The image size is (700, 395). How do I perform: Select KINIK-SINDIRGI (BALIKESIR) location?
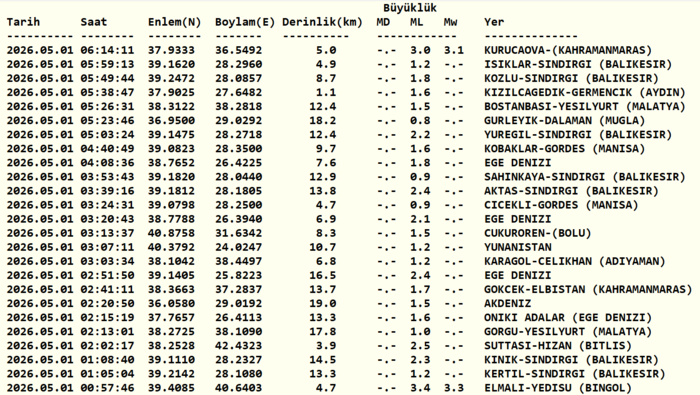click(x=571, y=360)
